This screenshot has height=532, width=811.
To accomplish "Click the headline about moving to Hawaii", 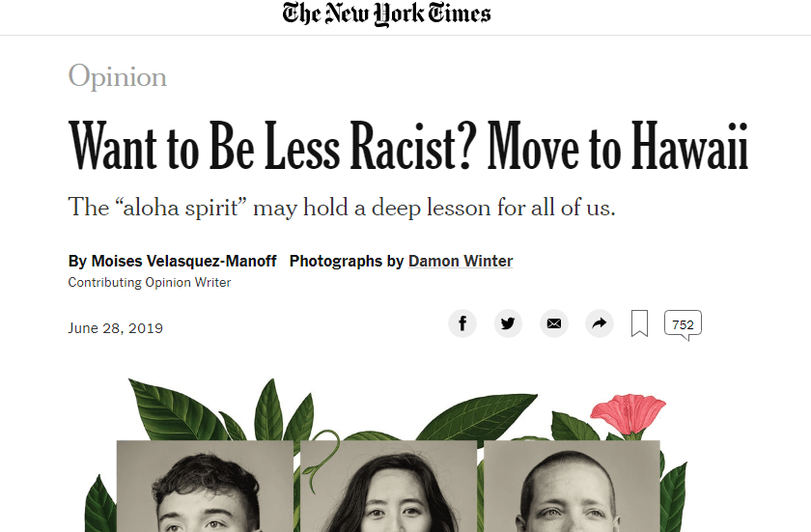I will pos(408,147).
